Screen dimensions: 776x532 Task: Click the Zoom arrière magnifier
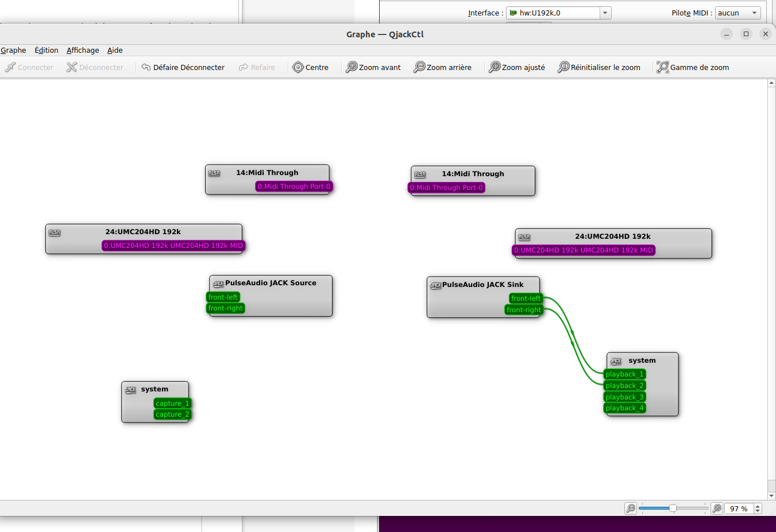click(419, 67)
